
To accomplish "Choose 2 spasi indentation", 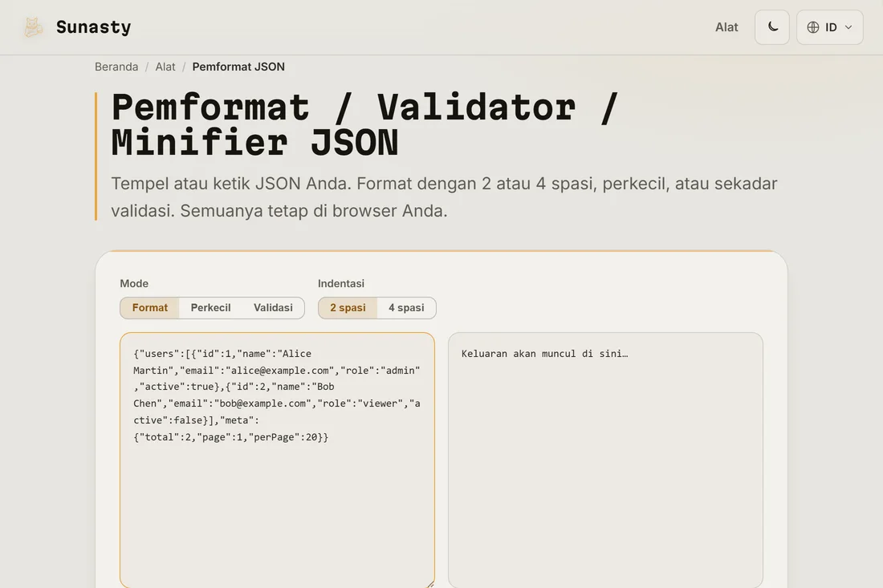I will pos(348,308).
